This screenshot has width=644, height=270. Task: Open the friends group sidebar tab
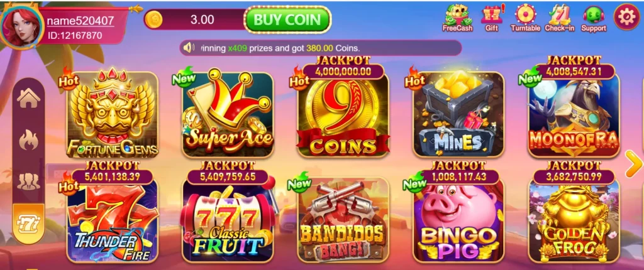point(29,181)
